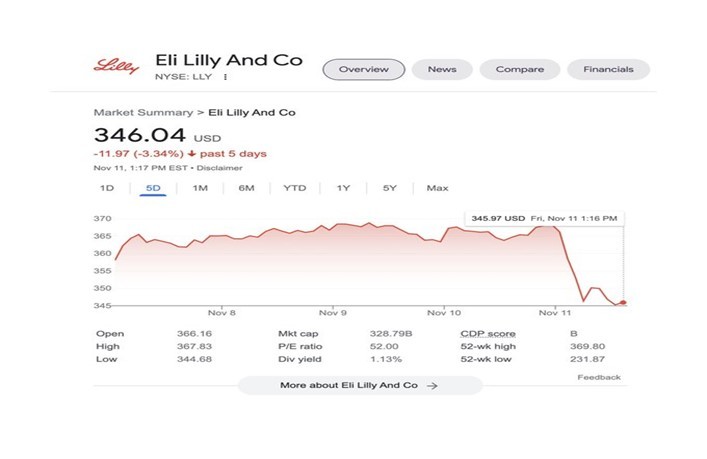Open the Financials tab
707x459 pixels.
[x=608, y=69]
